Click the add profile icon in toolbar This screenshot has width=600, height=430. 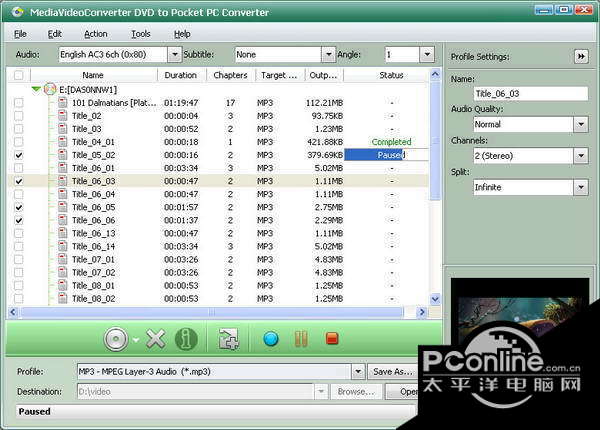point(228,339)
